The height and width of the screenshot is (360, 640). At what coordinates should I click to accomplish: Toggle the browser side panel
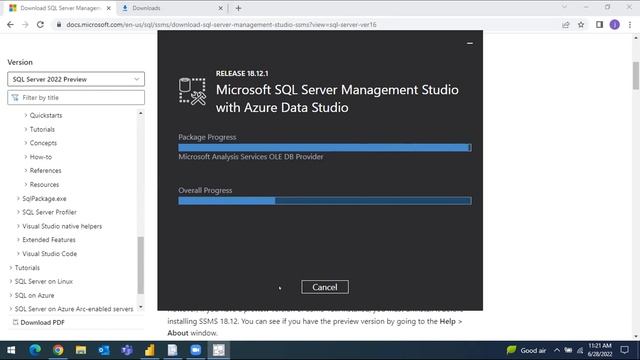coord(599,25)
